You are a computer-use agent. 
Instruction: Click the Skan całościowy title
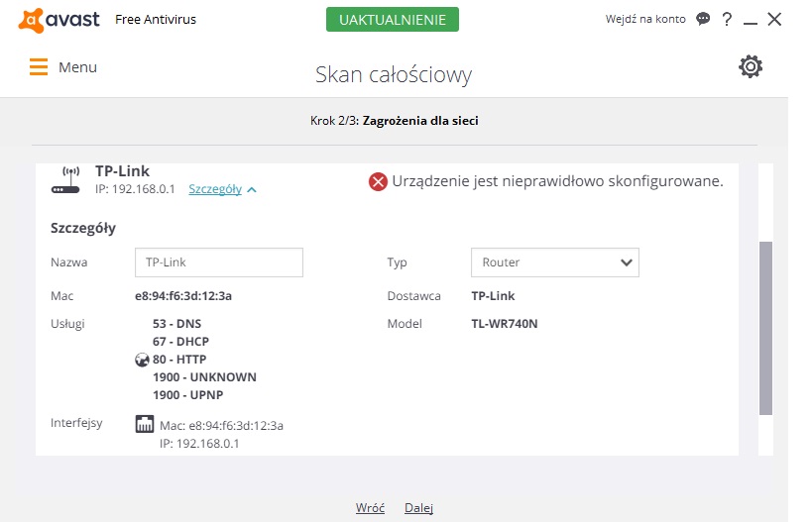(394, 74)
